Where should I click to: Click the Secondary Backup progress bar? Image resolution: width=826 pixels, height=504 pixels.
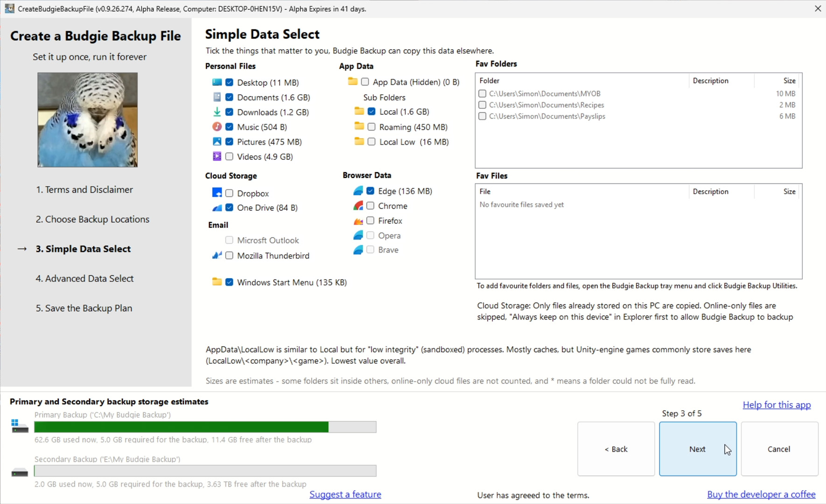(205, 471)
